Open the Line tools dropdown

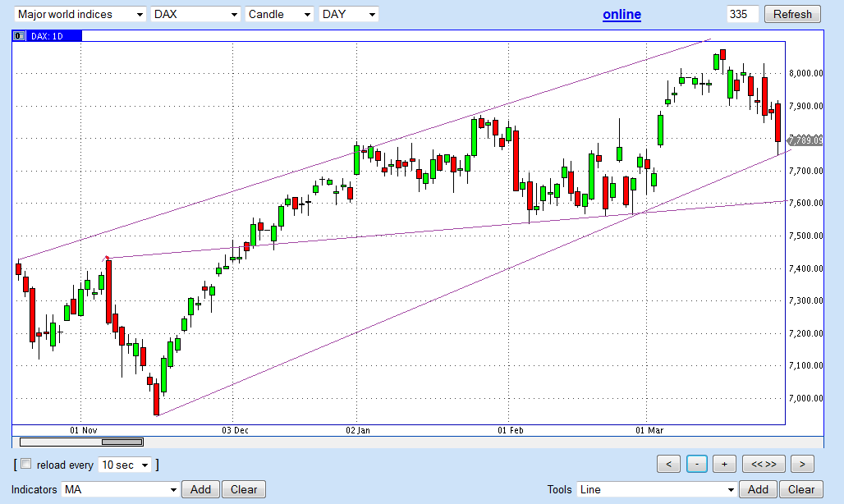pyautogui.click(x=657, y=489)
